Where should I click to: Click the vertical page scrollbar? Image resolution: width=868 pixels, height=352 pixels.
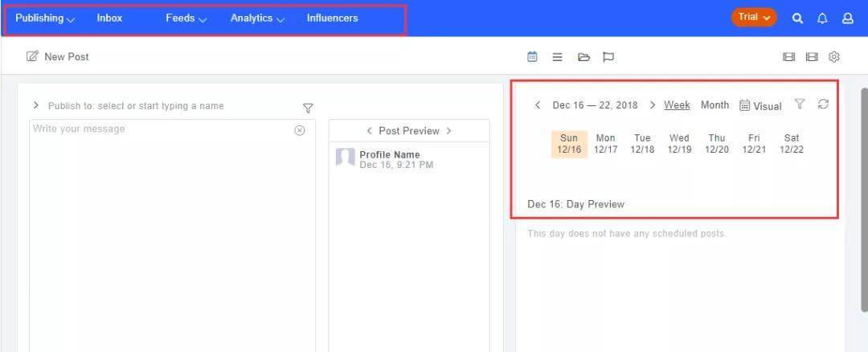pyautogui.click(x=863, y=199)
